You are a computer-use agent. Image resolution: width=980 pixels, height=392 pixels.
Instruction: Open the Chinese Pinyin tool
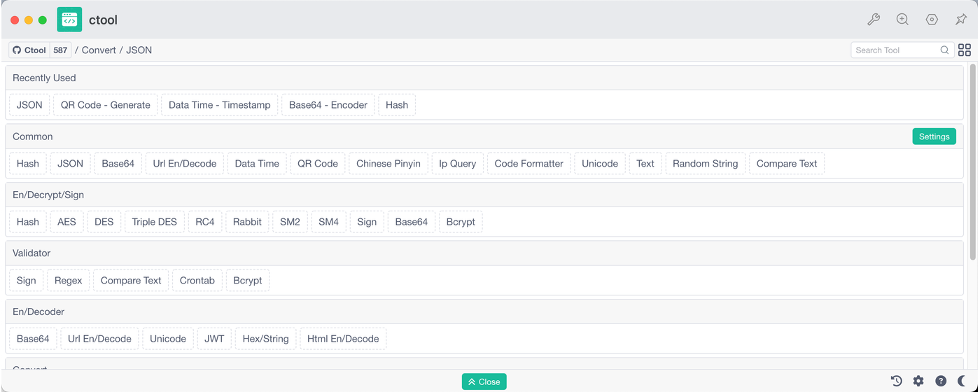pos(388,163)
